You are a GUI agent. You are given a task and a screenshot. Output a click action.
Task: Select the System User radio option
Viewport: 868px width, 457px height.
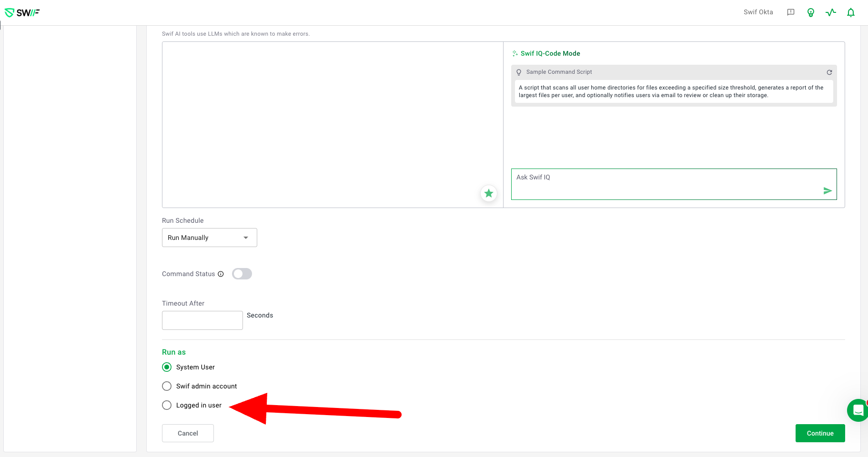tap(167, 367)
